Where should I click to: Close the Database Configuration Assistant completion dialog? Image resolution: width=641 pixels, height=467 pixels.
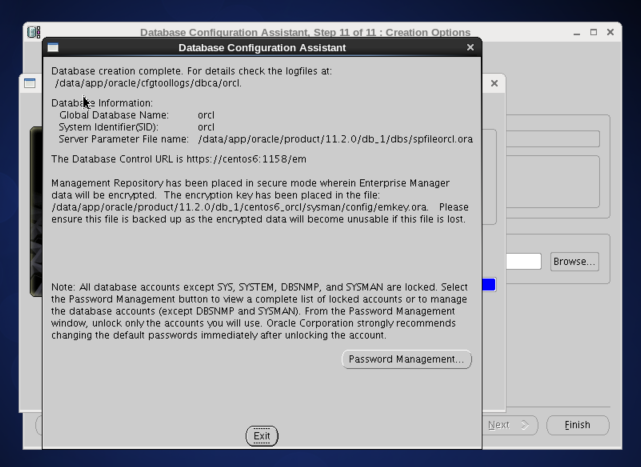tap(470, 47)
